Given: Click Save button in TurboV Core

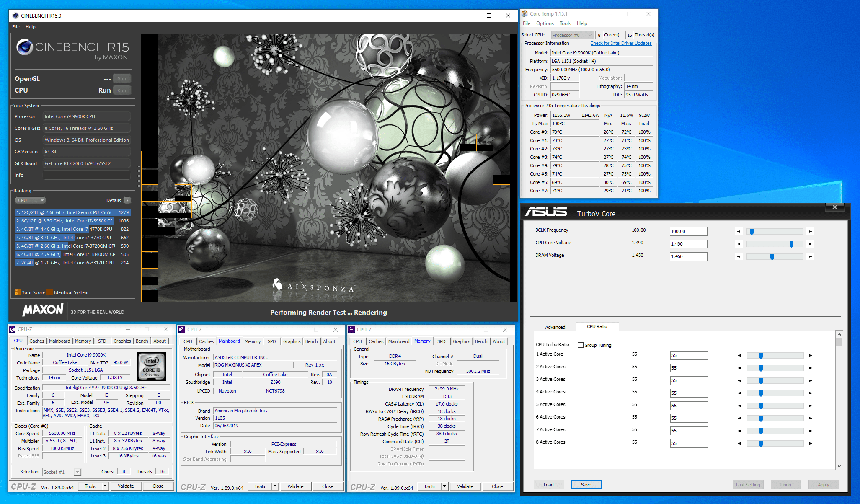Looking at the screenshot, I should (586, 485).
